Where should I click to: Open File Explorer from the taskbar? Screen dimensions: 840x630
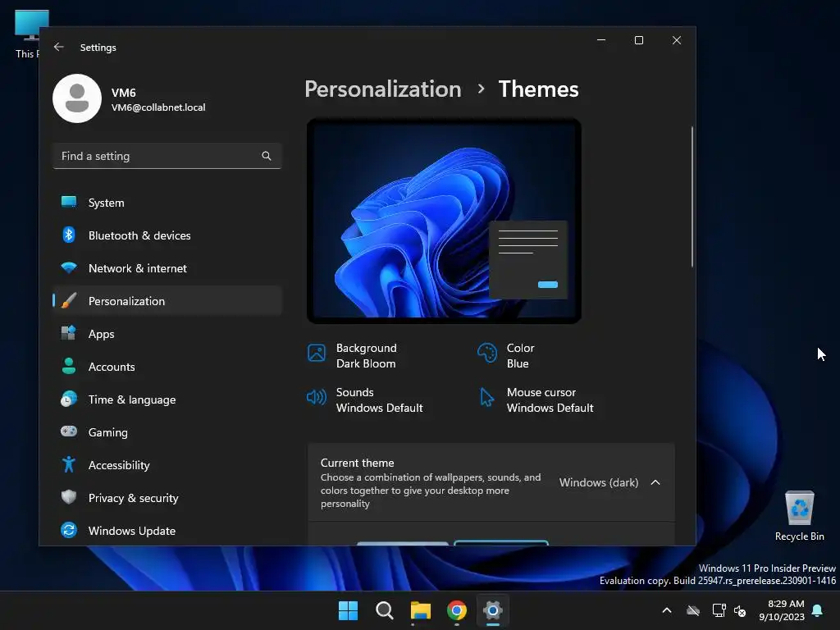click(421, 610)
